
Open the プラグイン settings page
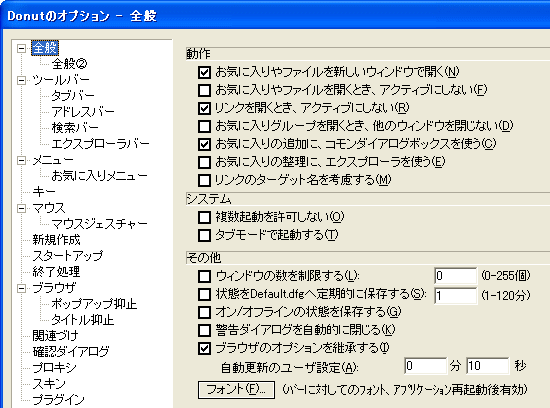[59, 400]
